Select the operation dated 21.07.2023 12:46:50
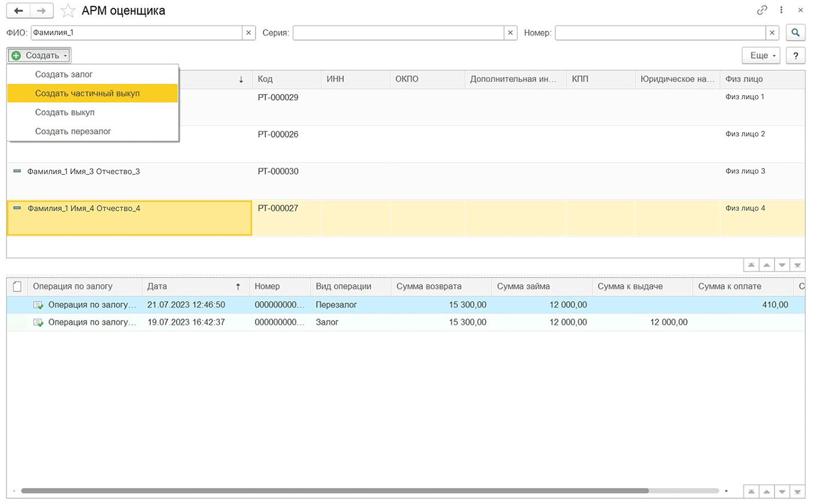This screenshot has width=813, height=504. (406, 305)
